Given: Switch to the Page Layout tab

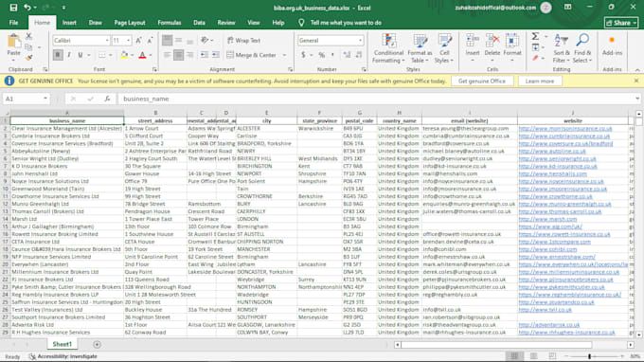Looking at the screenshot, I should click(130, 23).
